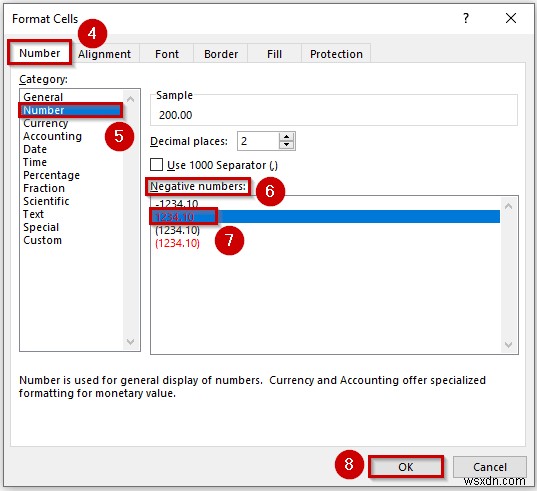This screenshot has height=491, width=537.
Task: Click the Cancel button
Action: (489, 467)
